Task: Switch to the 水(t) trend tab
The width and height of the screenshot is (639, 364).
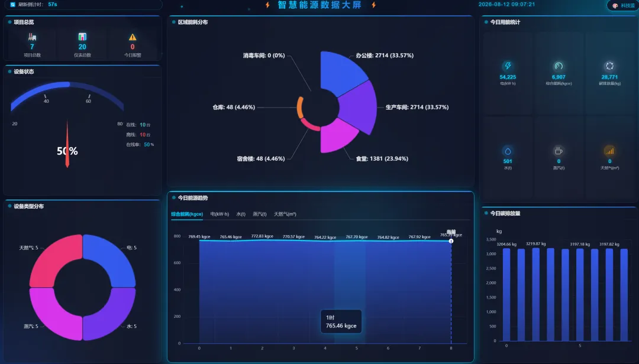Action: (x=241, y=214)
